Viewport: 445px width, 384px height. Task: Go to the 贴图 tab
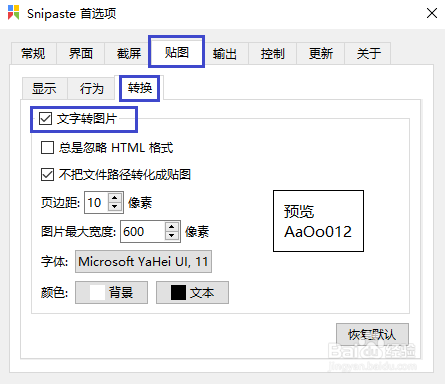(177, 52)
